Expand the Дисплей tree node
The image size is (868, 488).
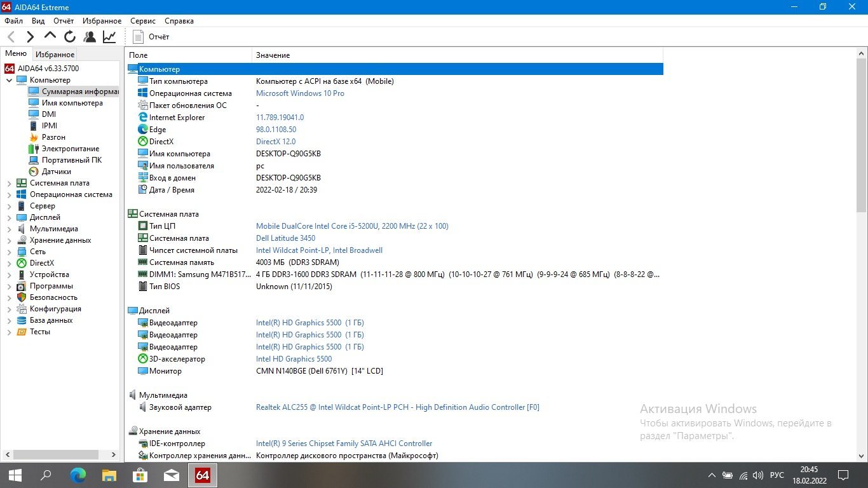[x=9, y=217]
